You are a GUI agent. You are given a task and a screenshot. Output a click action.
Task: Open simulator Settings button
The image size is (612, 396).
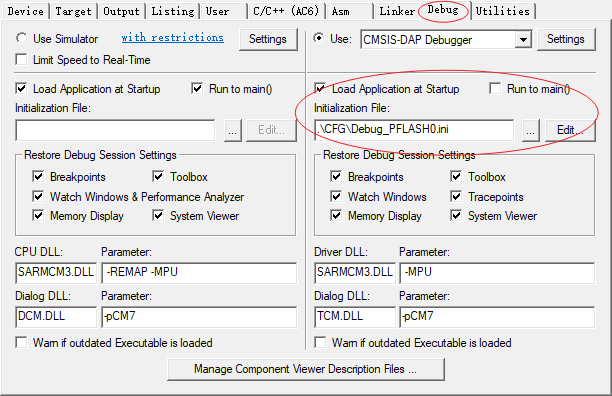tap(268, 39)
